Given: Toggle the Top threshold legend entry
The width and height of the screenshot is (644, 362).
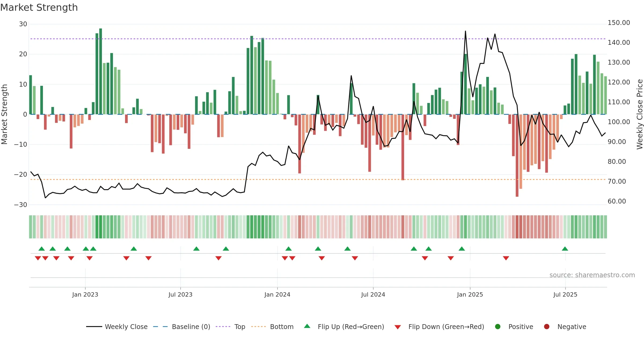Looking at the screenshot, I should (230, 327).
